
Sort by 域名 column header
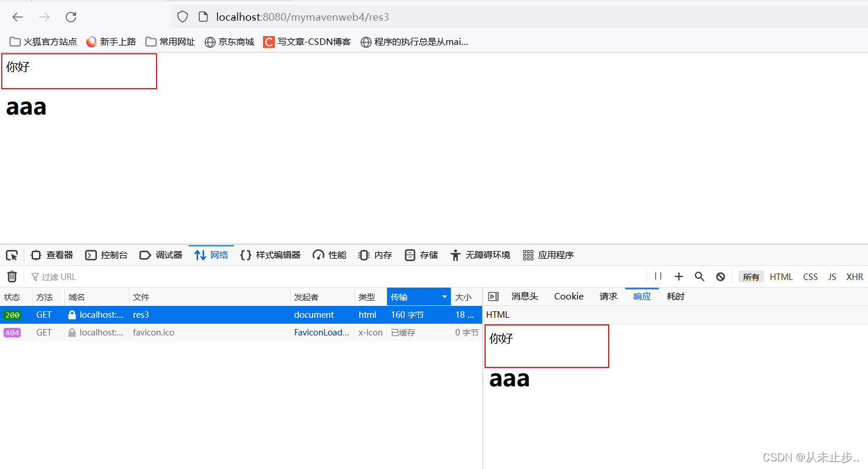[97, 297]
